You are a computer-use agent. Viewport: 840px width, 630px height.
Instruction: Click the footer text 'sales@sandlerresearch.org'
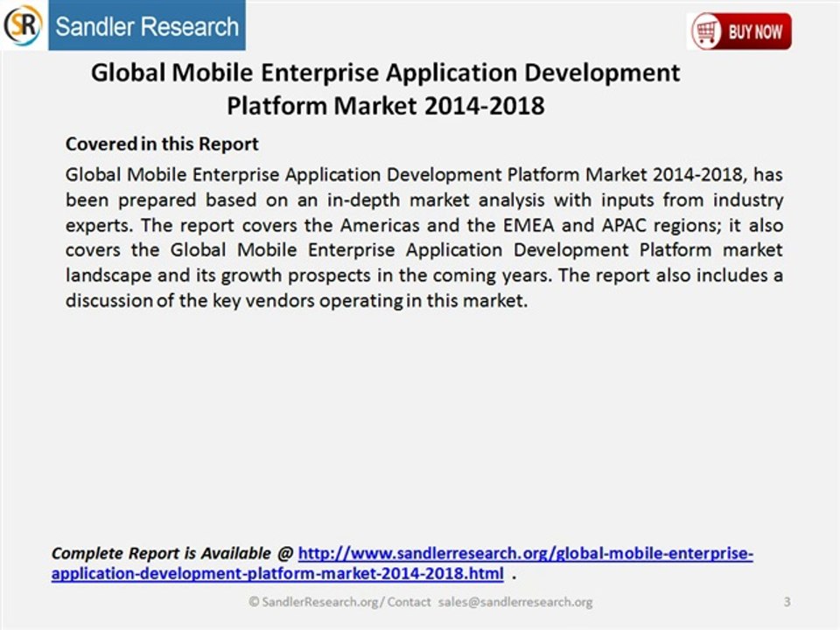515,602
